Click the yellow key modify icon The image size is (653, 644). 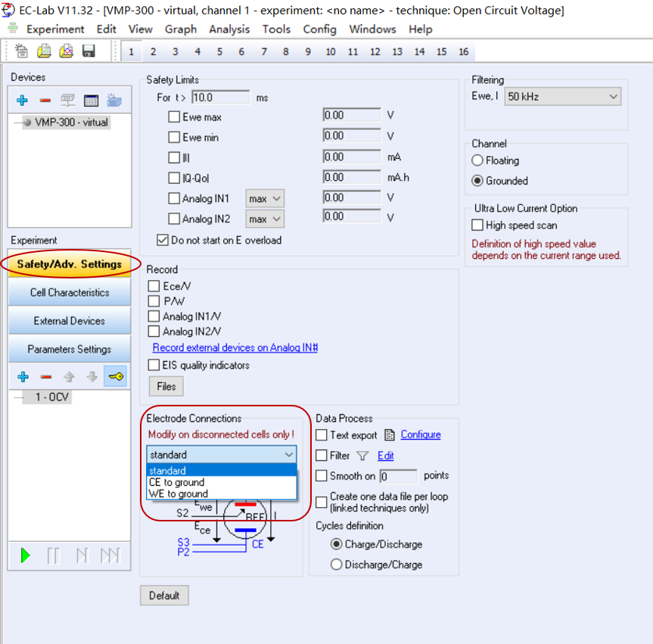[x=116, y=377]
